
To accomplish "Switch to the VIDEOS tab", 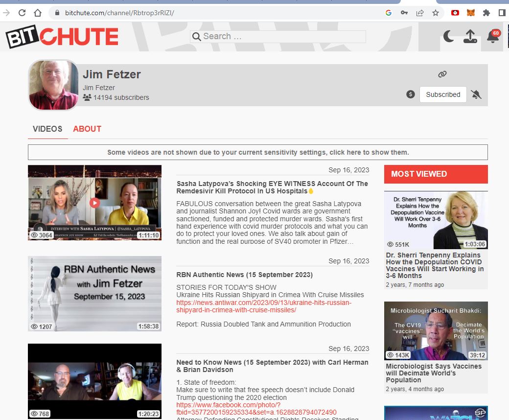I will click(47, 129).
